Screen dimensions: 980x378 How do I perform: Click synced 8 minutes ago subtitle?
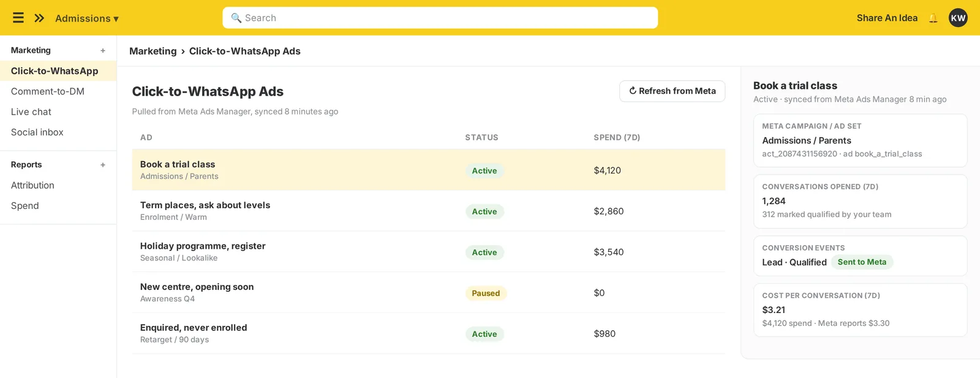(x=235, y=112)
